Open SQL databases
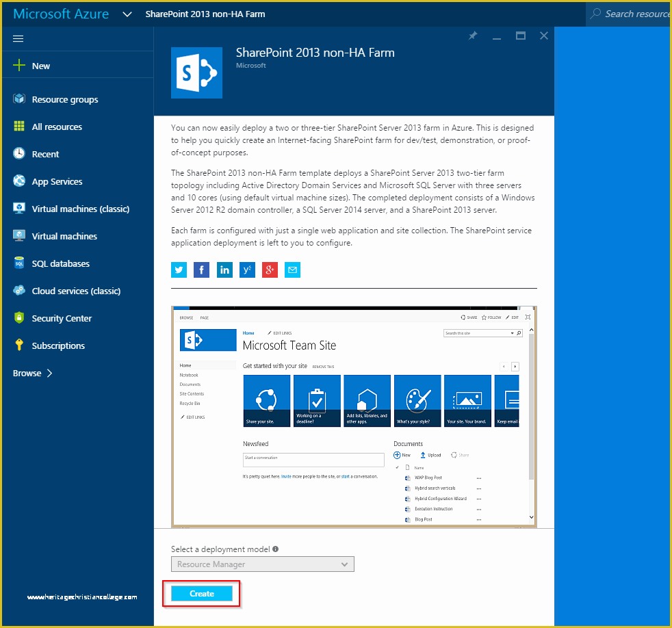This screenshot has height=628, width=672. pos(60,264)
